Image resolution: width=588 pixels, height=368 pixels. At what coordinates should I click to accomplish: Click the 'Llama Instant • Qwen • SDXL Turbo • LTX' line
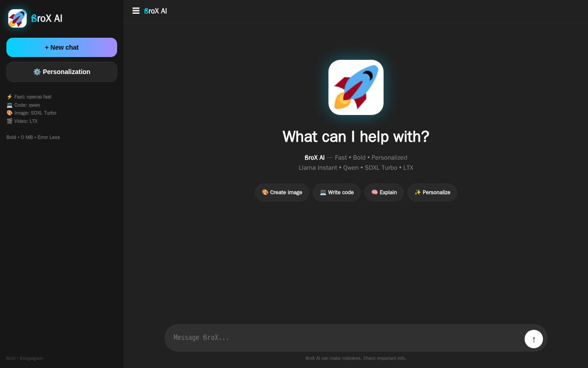tap(356, 167)
